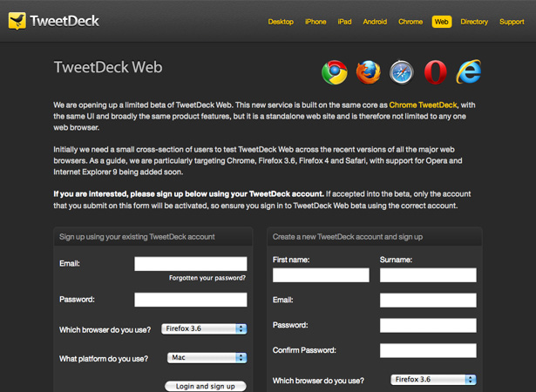Open the iPad nav item

[344, 22]
